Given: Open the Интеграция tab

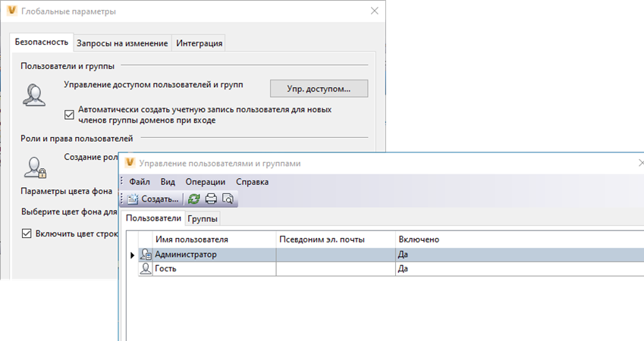Looking at the screenshot, I should coord(199,43).
